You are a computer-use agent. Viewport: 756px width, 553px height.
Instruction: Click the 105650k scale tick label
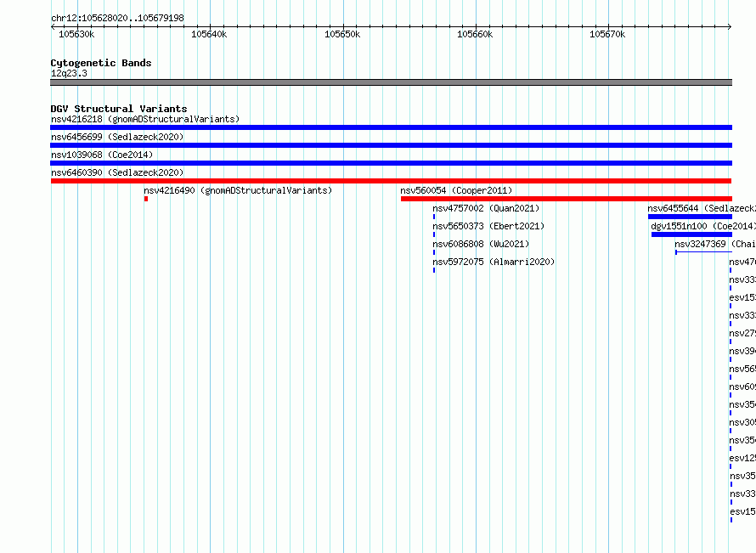point(342,34)
